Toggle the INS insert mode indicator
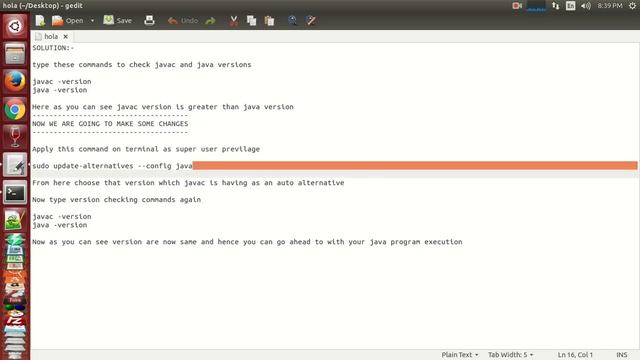This screenshot has width=640, height=360. pyautogui.click(x=622, y=355)
